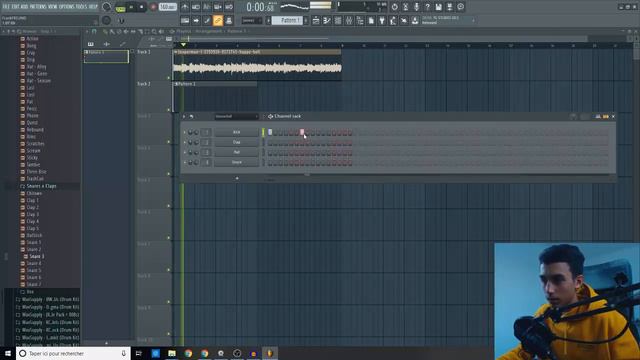Click the undo history circular arrow icon
The height and width of the screenshot is (360, 640).
tap(394, 7)
